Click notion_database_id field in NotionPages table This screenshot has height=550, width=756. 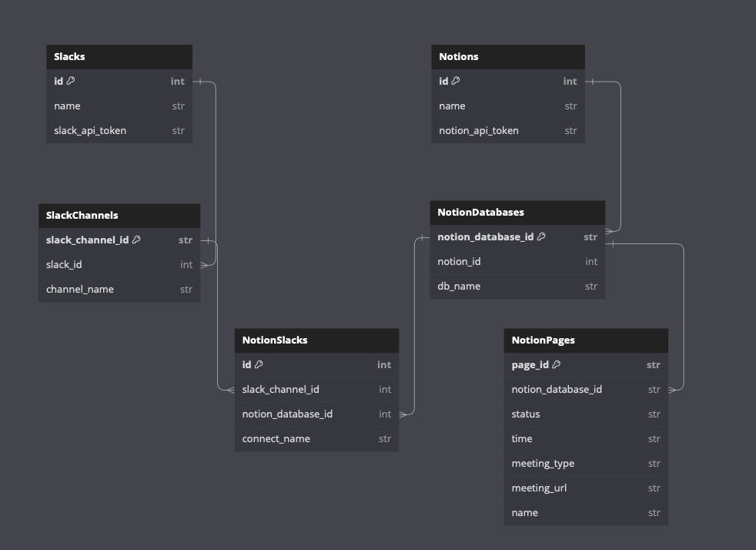pos(586,390)
